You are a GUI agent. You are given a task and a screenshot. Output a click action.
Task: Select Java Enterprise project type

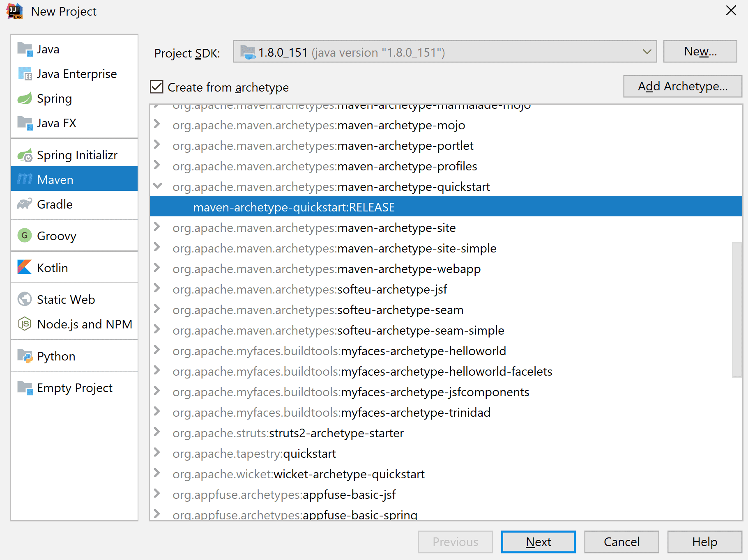[x=76, y=74]
